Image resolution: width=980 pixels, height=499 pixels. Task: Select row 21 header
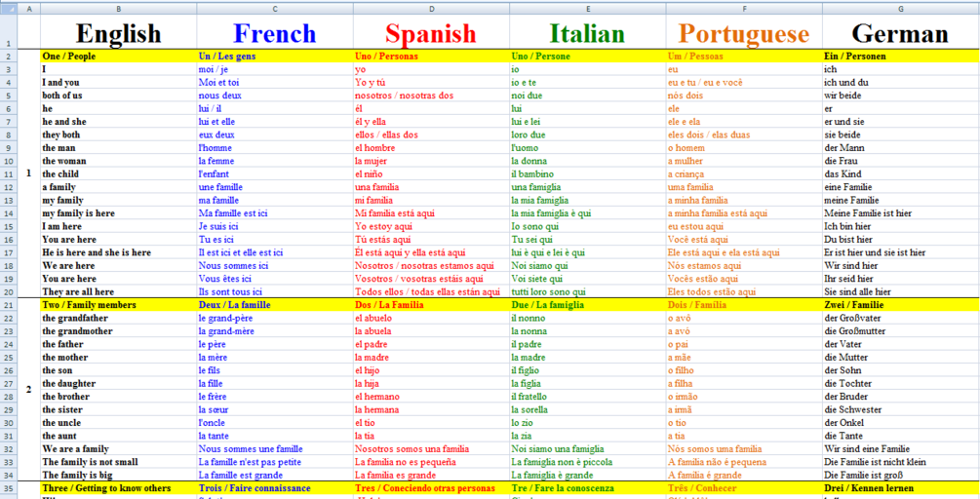click(x=8, y=305)
